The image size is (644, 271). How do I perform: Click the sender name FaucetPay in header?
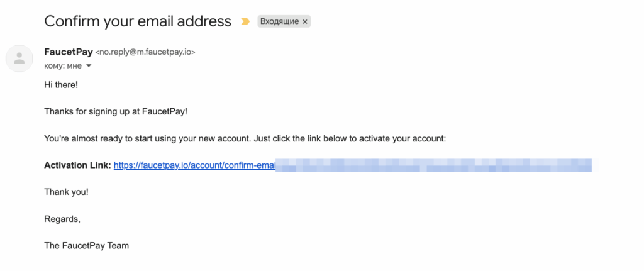(69, 52)
